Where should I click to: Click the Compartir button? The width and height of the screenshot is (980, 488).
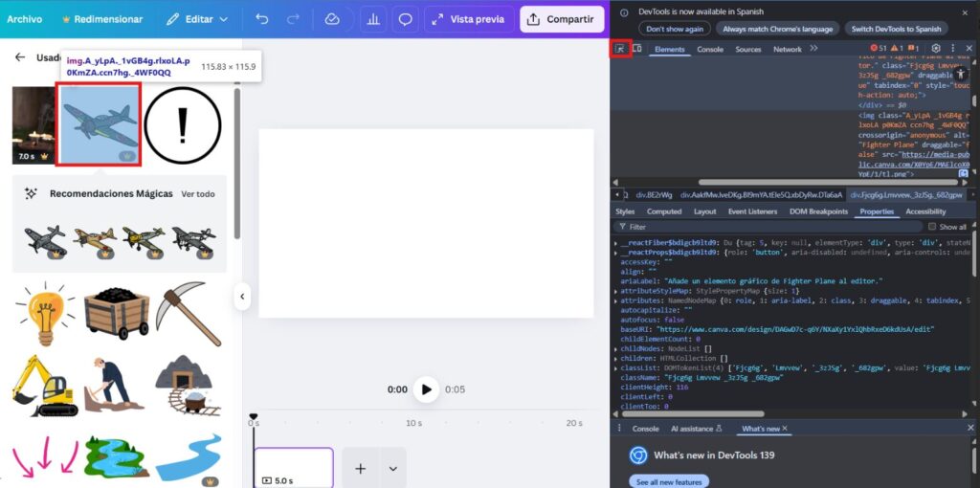pos(562,19)
